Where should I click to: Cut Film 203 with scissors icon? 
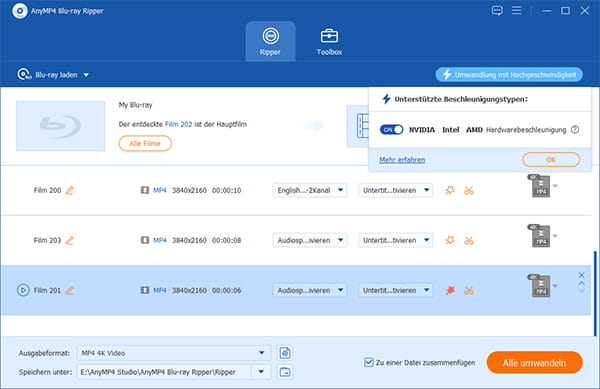469,241
